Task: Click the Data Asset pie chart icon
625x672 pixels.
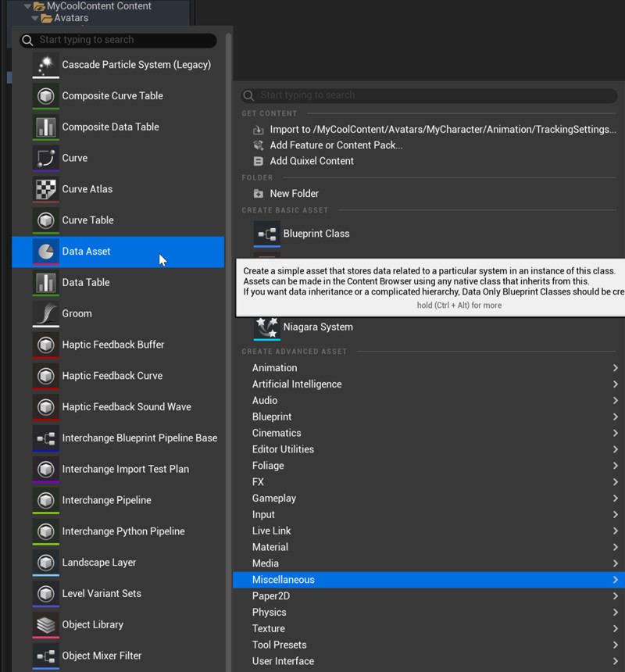Action: [x=46, y=252]
